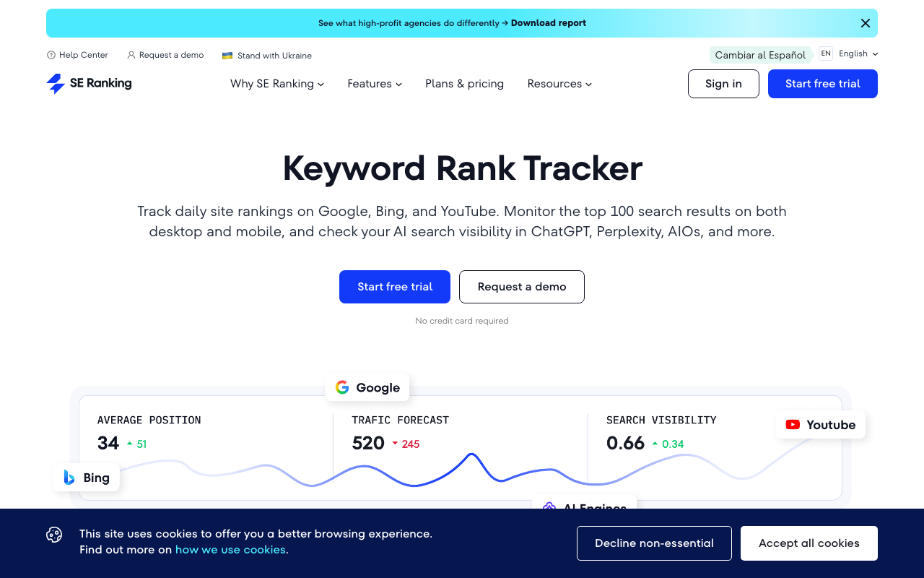Open the English language dropdown
This screenshot has height=578, width=924.
coord(858,53)
